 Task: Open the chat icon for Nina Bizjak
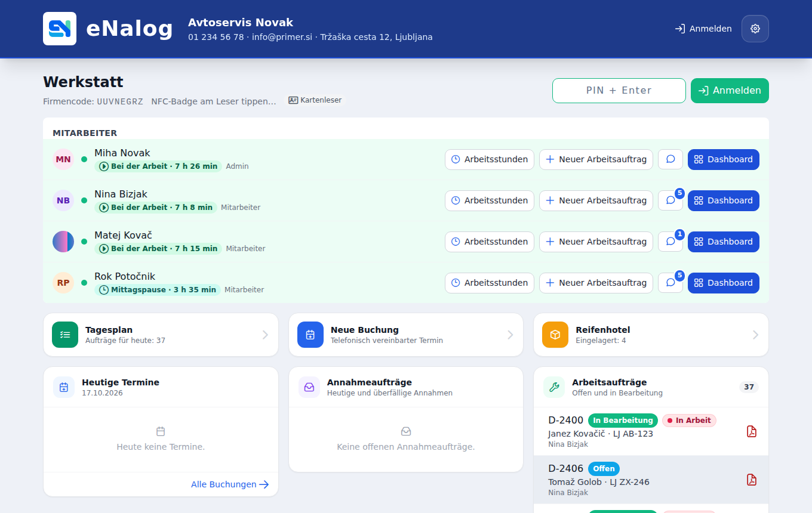coord(670,200)
